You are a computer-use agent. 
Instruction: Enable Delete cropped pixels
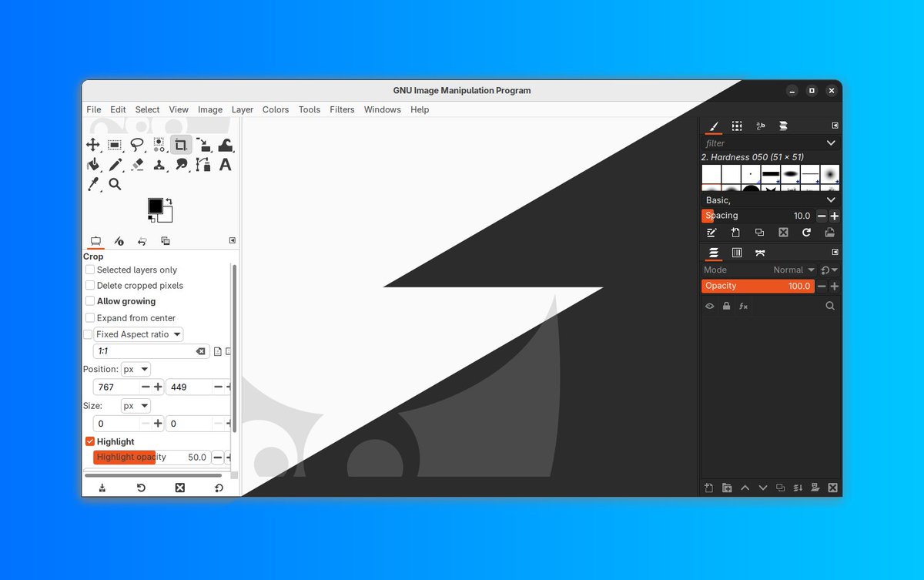pyautogui.click(x=90, y=285)
